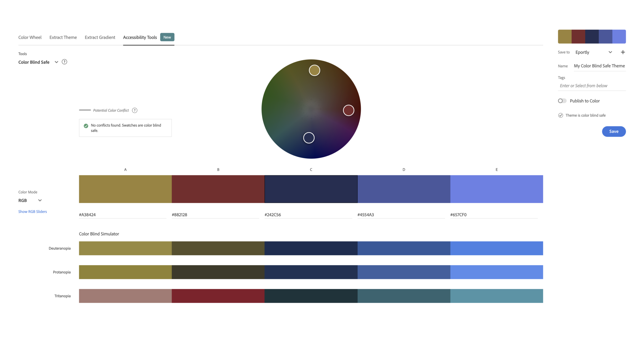Click the green checkmark in no-conflicts message
Viewport: 644px width, 362px height.
tap(86, 126)
